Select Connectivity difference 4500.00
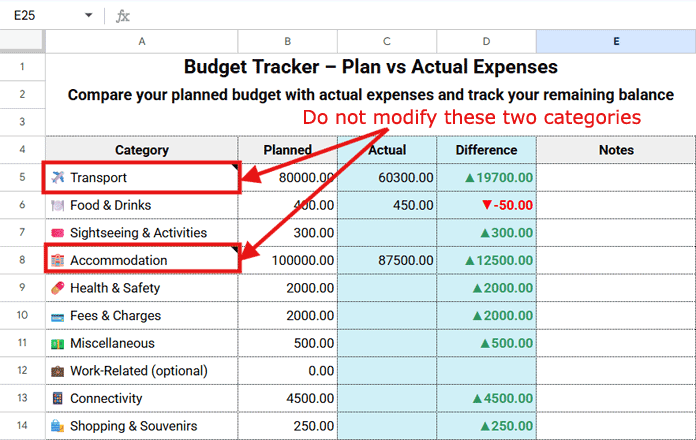 tap(486, 398)
